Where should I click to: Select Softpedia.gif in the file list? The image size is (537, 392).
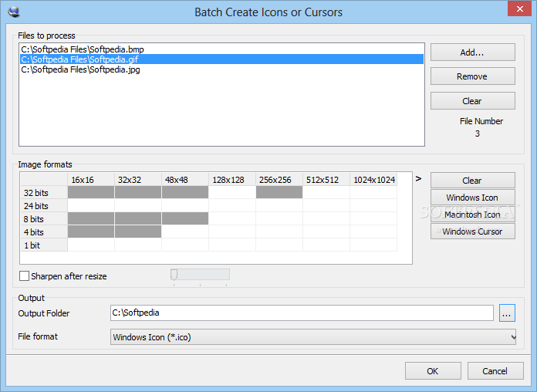coord(221,59)
